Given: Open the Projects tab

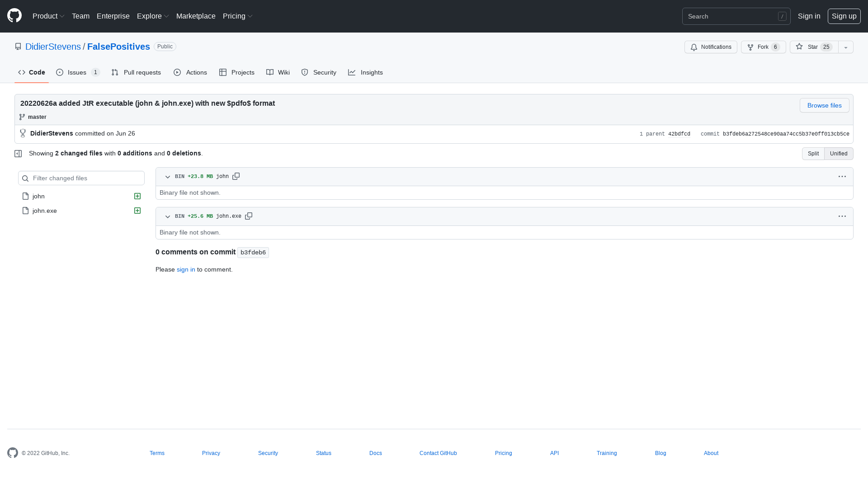Looking at the screenshot, I should (237, 72).
